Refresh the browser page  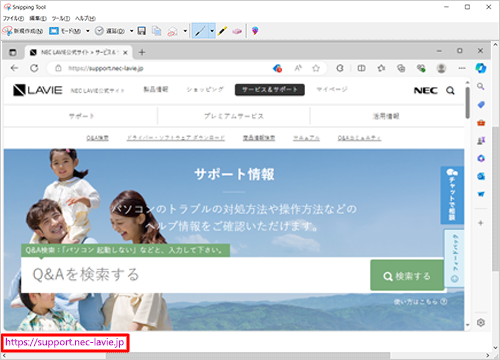point(34,68)
